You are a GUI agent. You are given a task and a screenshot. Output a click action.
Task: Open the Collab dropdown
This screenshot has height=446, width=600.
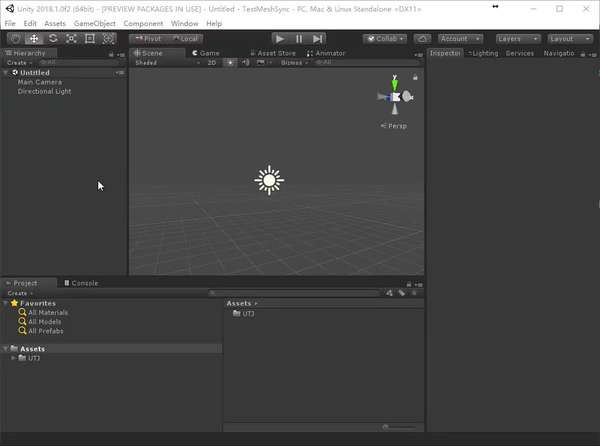tap(385, 39)
